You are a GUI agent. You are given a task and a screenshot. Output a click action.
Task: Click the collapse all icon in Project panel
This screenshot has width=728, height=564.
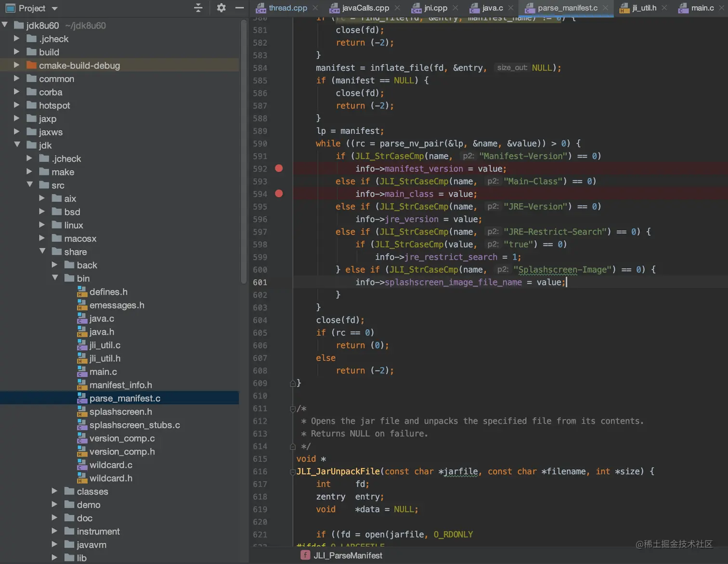tap(198, 8)
